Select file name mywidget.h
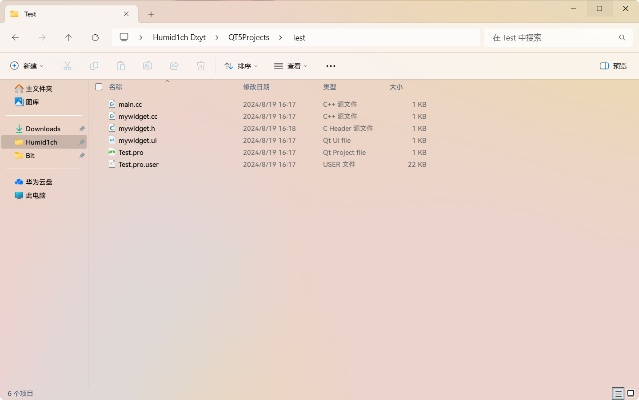Viewport: 639px width, 400px height. (137, 128)
